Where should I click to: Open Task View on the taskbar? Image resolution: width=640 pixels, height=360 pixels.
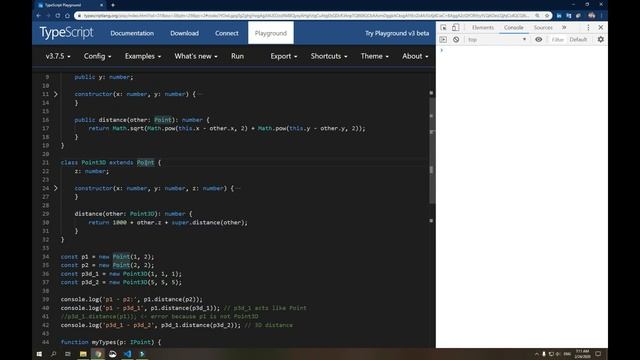click(x=68, y=354)
